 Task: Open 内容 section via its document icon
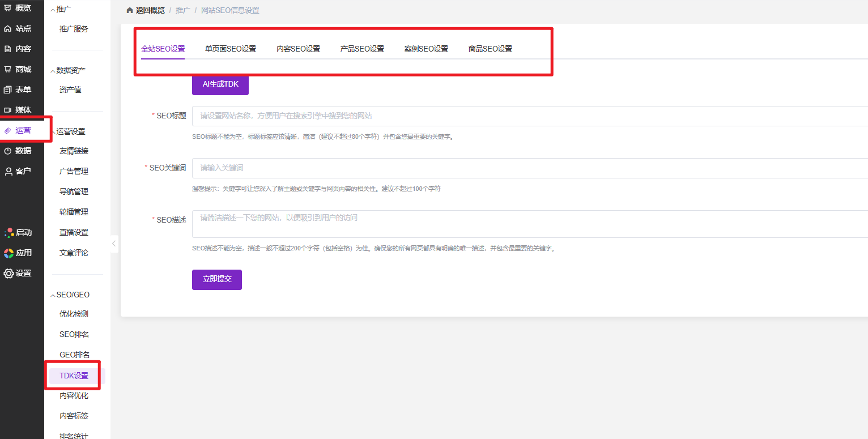(x=8, y=49)
